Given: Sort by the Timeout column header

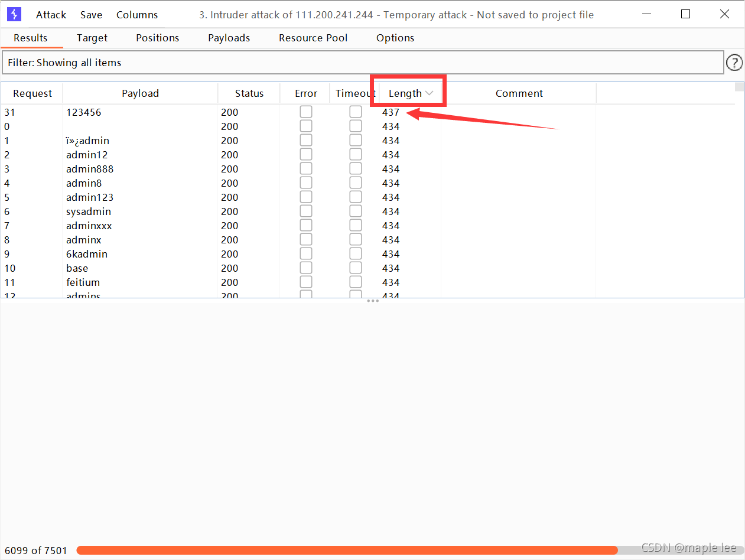Looking at the screenshot, I should pyautogui.click(x=354, y=93).
